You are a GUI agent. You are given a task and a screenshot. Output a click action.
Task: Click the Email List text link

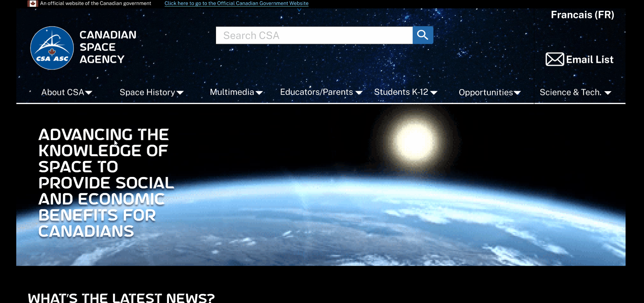[589, 60]
